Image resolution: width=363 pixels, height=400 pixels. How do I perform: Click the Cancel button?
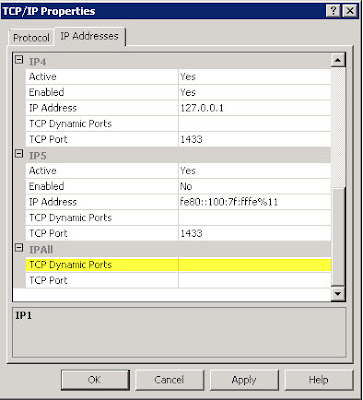click(169, 380)
